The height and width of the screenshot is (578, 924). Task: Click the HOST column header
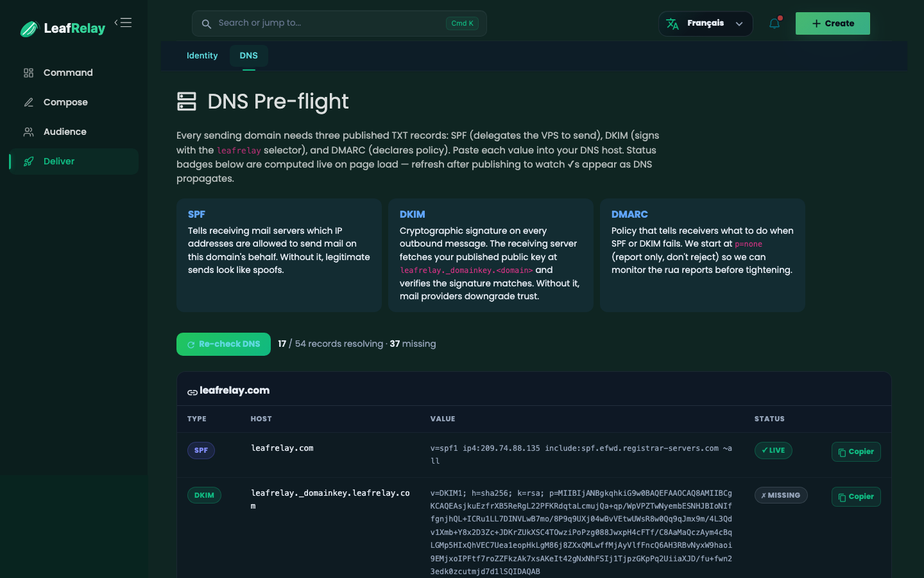pyautogui.click(x=261, y=419)
